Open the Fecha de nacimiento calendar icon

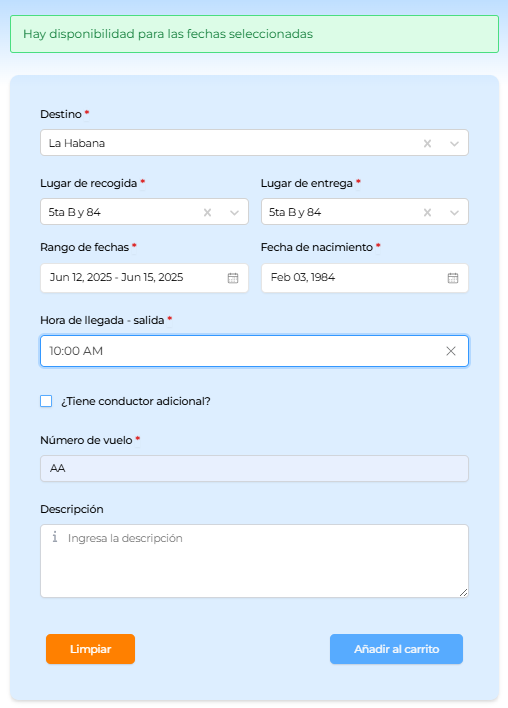[452, 278]
